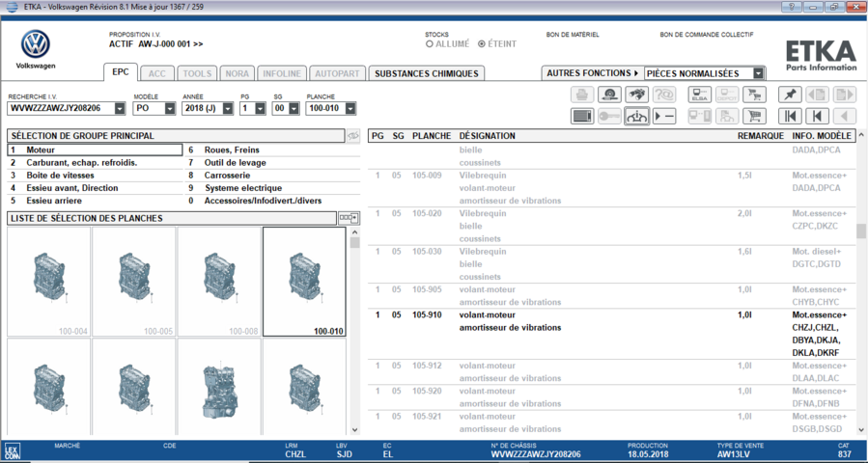The height and width of the screenshot is (463, 868).
Task: Click the greyed previous page document icon
Action: coord(817,95)
